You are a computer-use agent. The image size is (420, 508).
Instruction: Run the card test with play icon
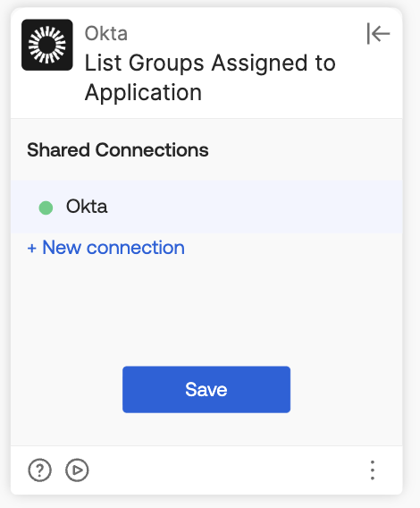(x=77, y=470)
